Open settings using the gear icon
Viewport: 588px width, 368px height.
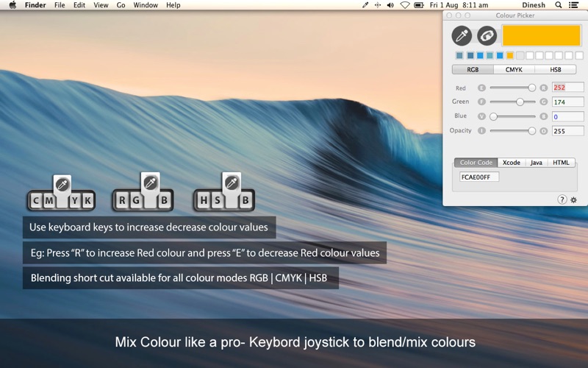click(574, 199)
